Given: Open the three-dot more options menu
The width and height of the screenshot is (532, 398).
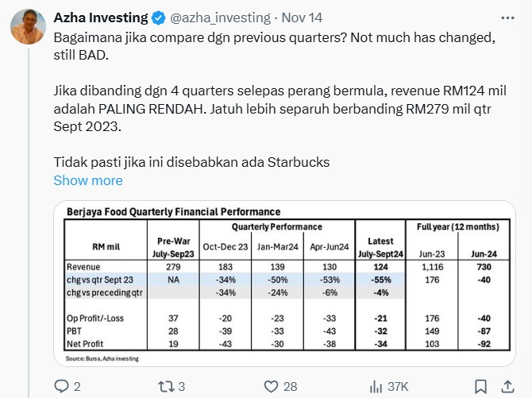Looking at the screenshot, I should coord(507,18).
